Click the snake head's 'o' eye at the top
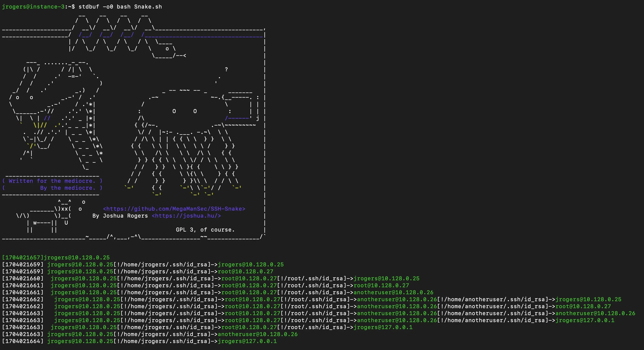 [x=167, y=49]
